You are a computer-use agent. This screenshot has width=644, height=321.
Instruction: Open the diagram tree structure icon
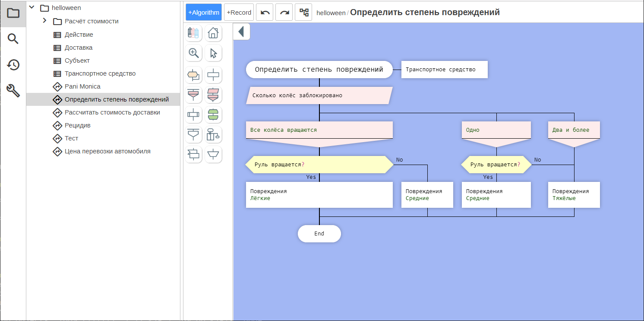coord(303,13)
